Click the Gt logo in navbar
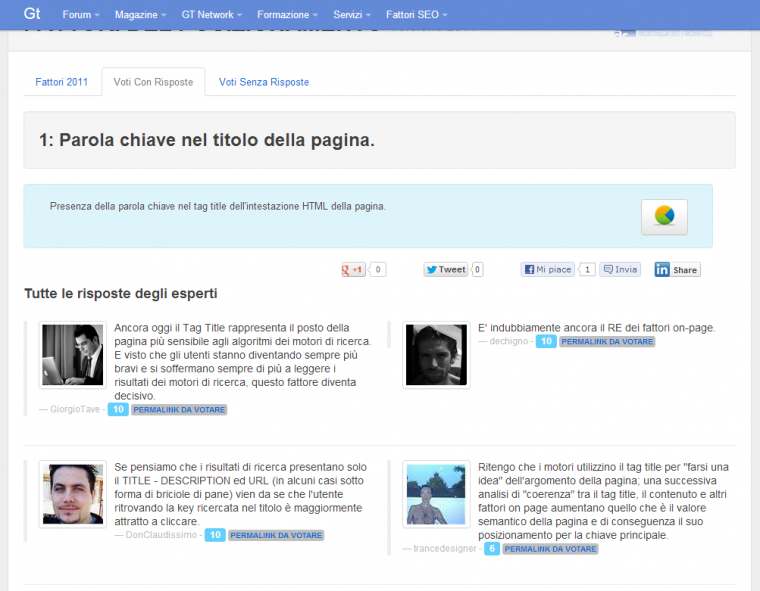The image size is (760, 591). [32, 14]
